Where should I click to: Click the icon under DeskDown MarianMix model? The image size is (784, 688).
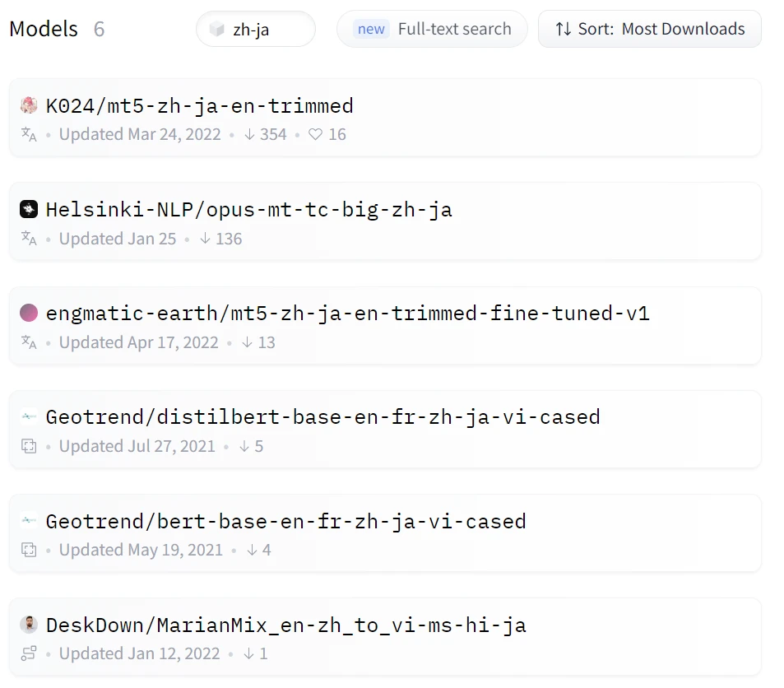(x=29, y=653)
